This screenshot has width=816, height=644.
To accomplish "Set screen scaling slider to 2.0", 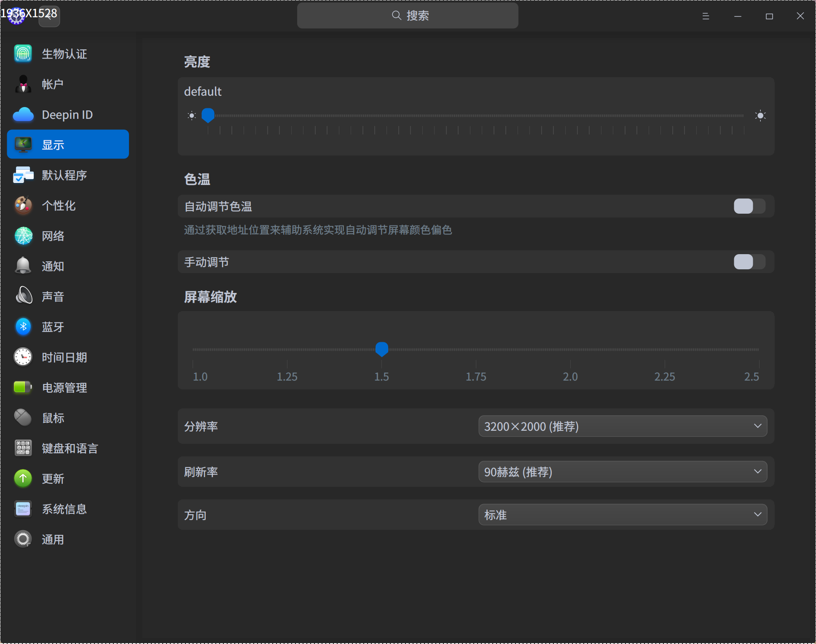I will pos(570,349).
